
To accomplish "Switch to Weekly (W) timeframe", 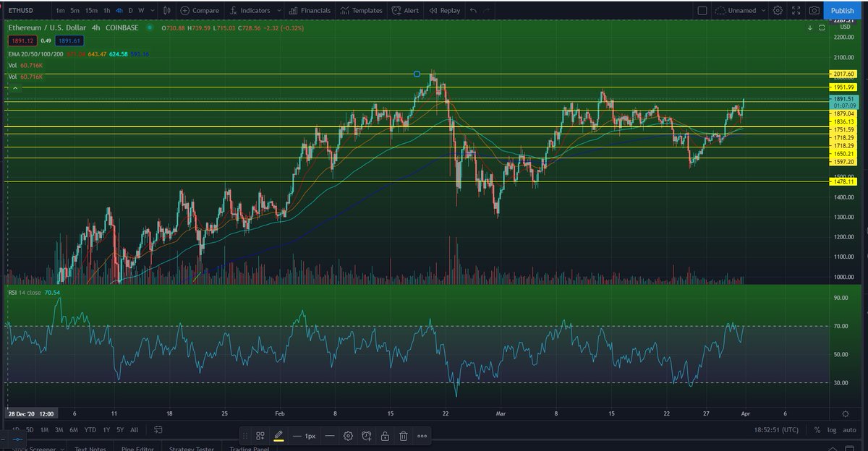I will 142,11.
